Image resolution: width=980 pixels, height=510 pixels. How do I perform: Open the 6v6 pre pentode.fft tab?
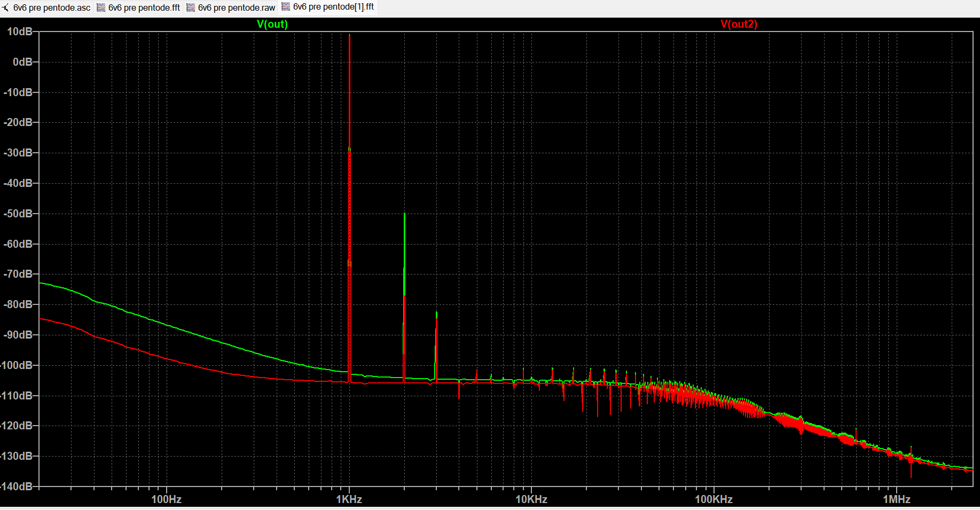coord(138,7)
